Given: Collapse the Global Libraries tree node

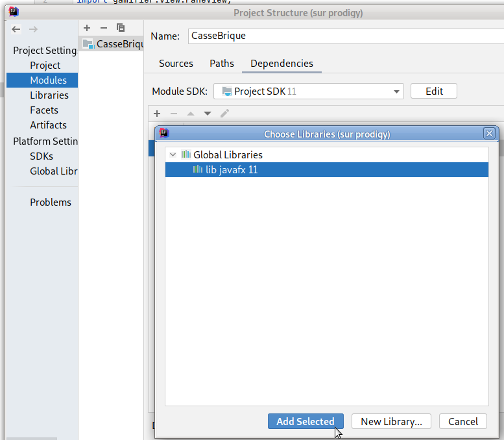Looking at the screenshot, I should pos(173,155).
